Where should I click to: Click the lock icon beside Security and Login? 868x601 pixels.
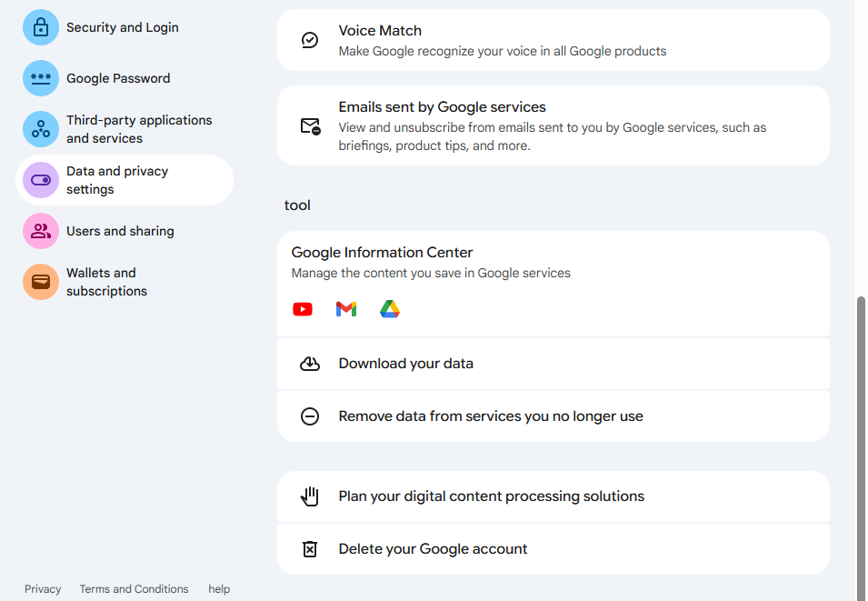40,27
